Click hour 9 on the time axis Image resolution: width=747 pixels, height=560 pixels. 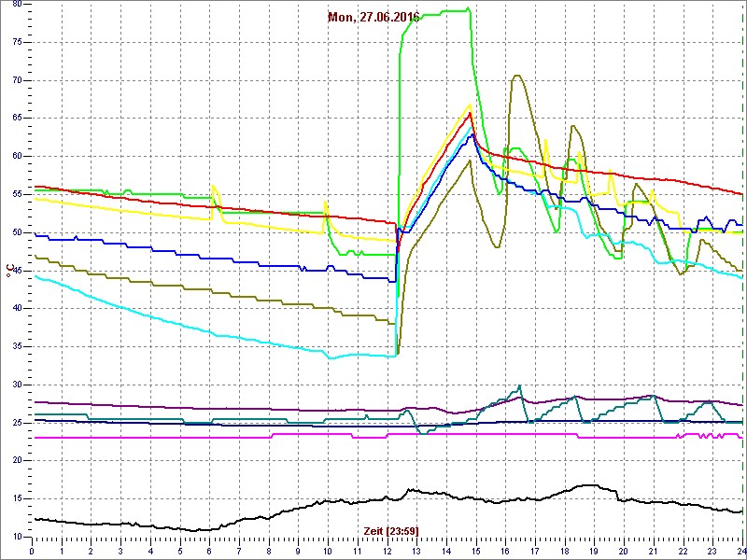[x=298, y=551]
